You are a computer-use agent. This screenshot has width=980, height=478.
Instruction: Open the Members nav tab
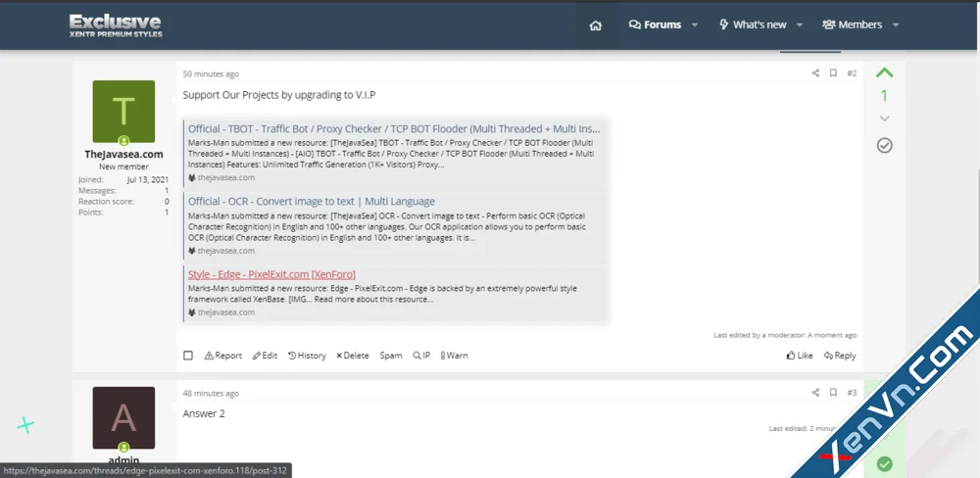(x=853, y=25)
